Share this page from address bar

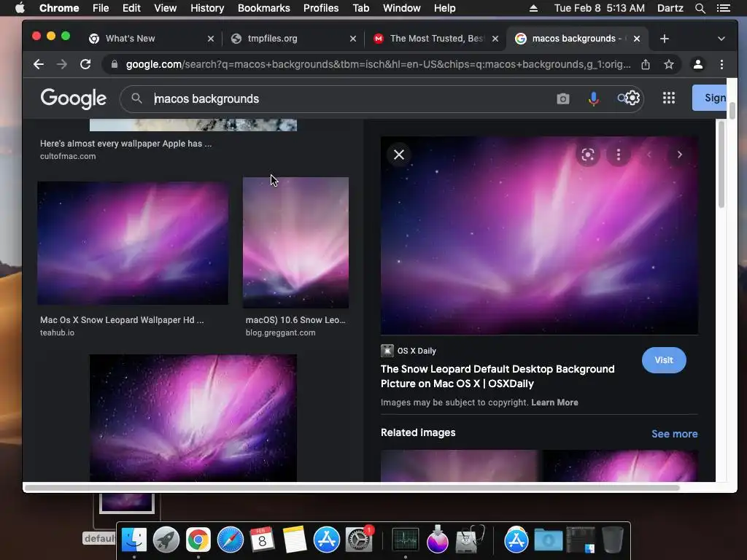click(646, 64)
